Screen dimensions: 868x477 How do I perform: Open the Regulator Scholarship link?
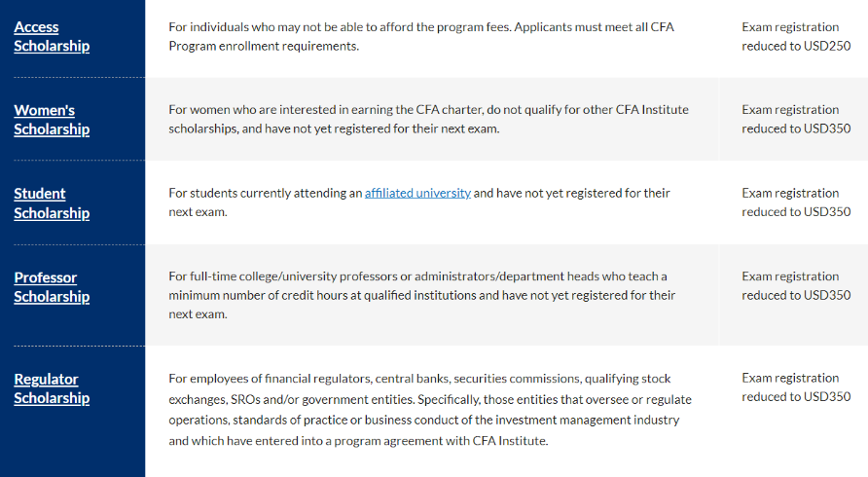pos(52,388)
